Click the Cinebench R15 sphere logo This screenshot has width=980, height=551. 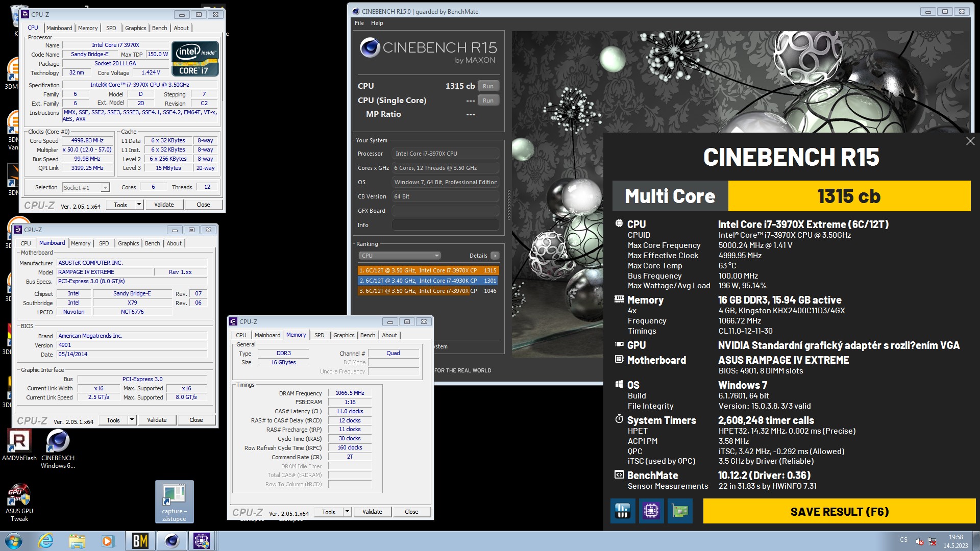[370, 47]
